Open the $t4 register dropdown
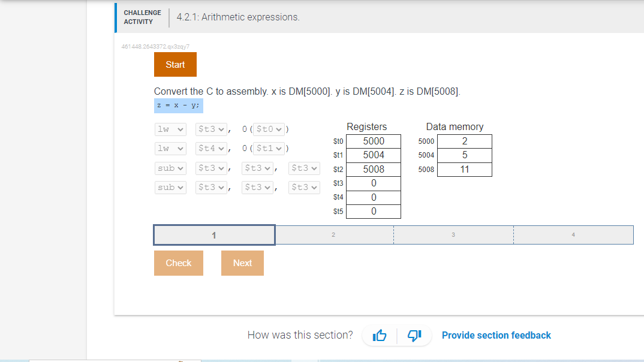 click(x=211, y=148)
